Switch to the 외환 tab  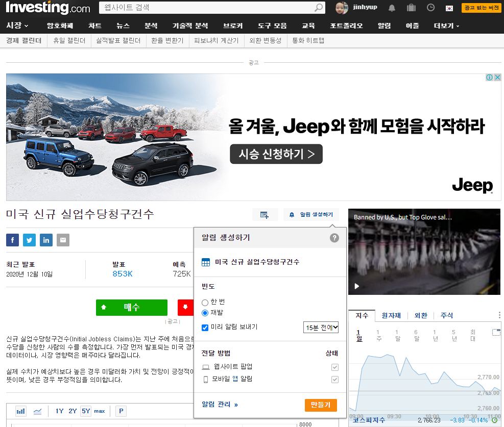(x=421, y=316)
